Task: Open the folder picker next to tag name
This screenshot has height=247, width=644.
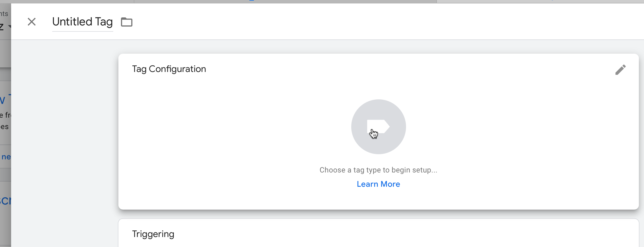Action: click(x=127, y=22)
